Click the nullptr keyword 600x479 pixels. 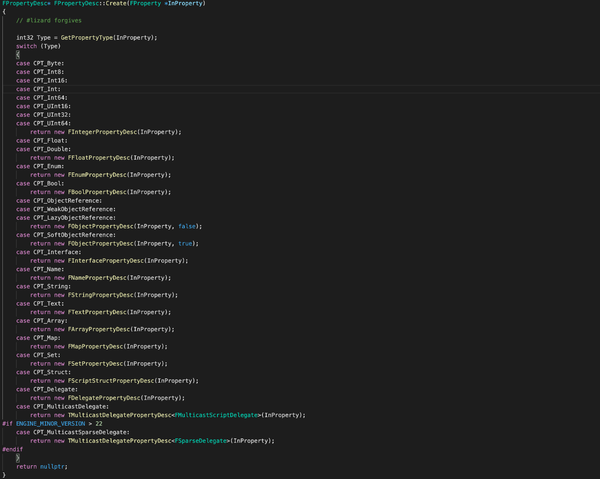tap(51, 466)
